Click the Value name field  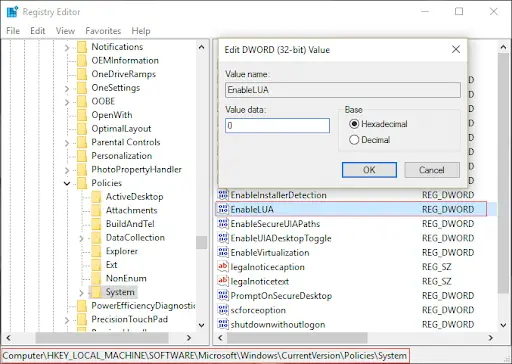point(343,90)
